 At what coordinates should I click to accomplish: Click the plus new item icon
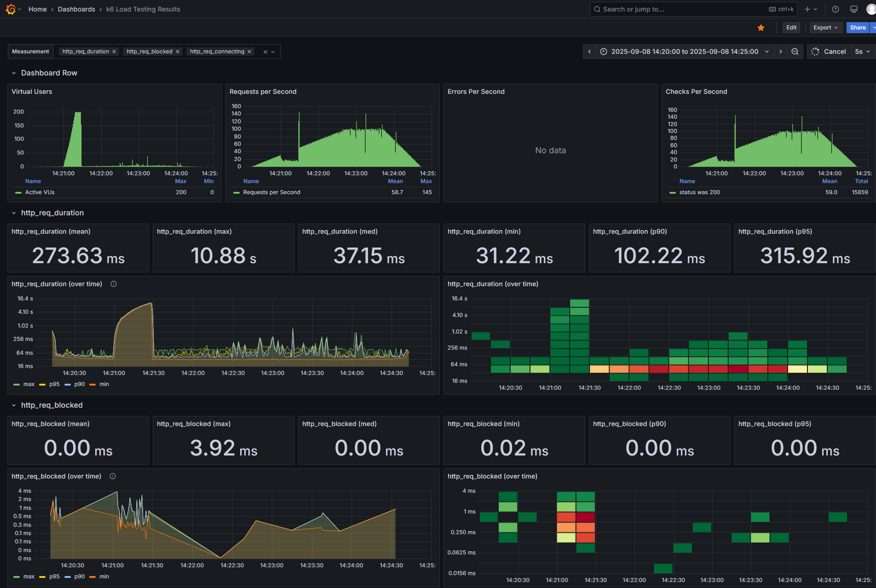pyautogui.click(x=807, y=9)
